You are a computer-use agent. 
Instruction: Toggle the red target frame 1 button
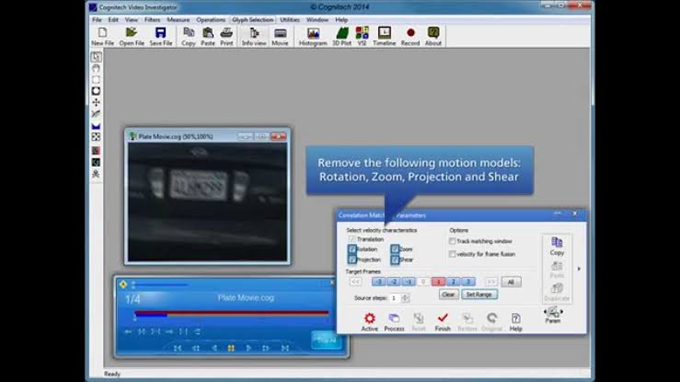click(438, 282)
